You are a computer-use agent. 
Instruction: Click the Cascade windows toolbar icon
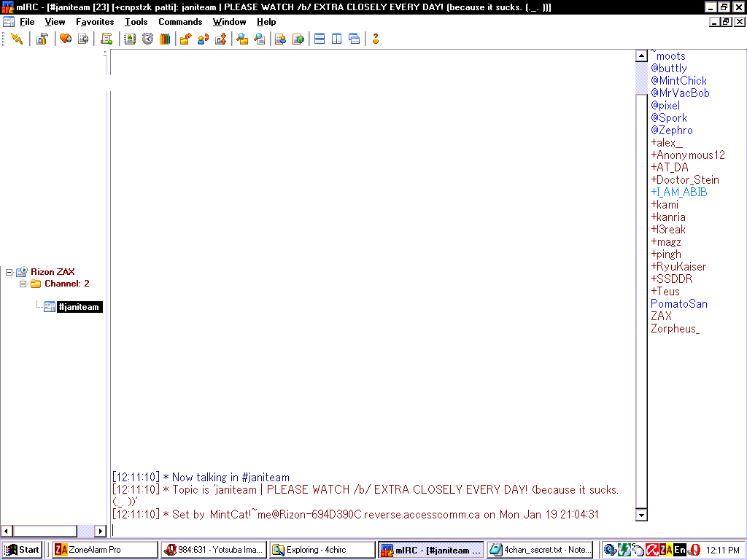[x=355, y=39]
